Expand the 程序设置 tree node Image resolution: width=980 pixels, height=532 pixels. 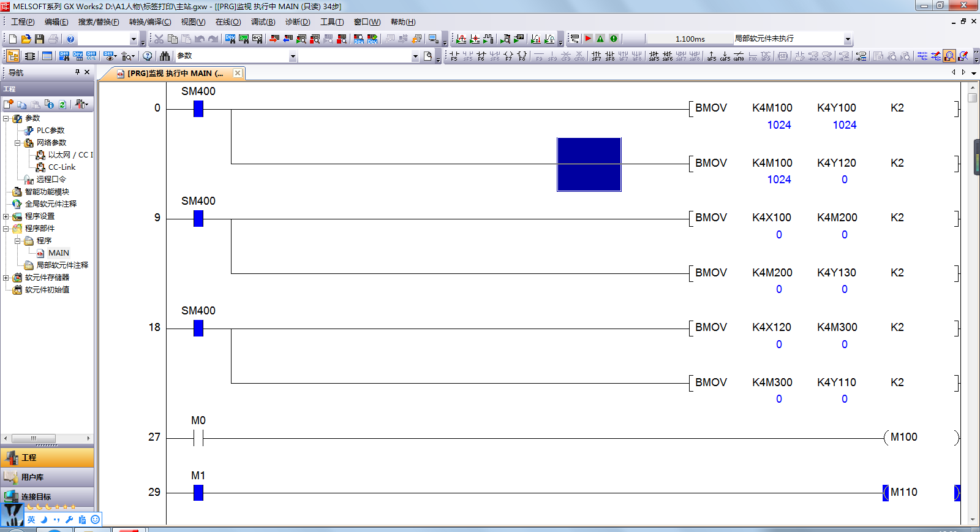6,216
